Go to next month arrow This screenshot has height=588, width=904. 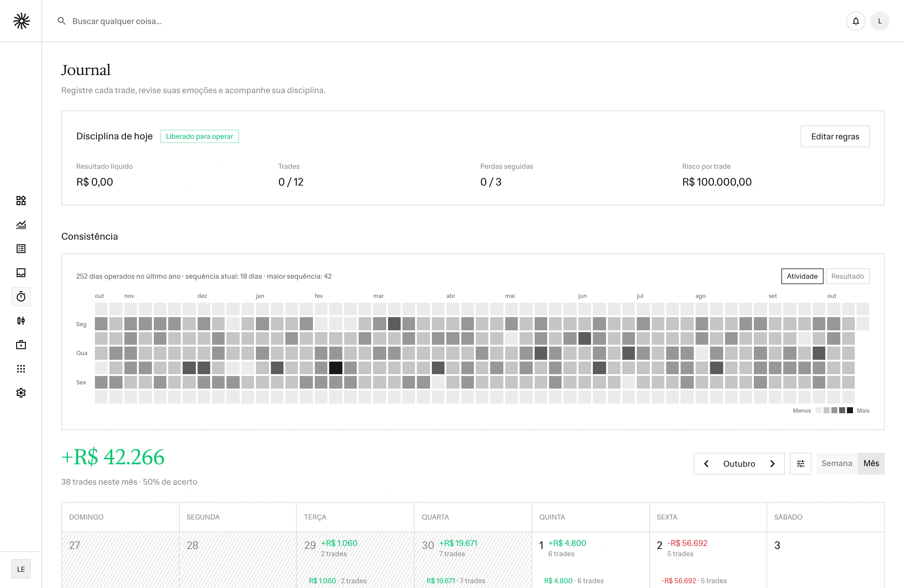[772, 464]
